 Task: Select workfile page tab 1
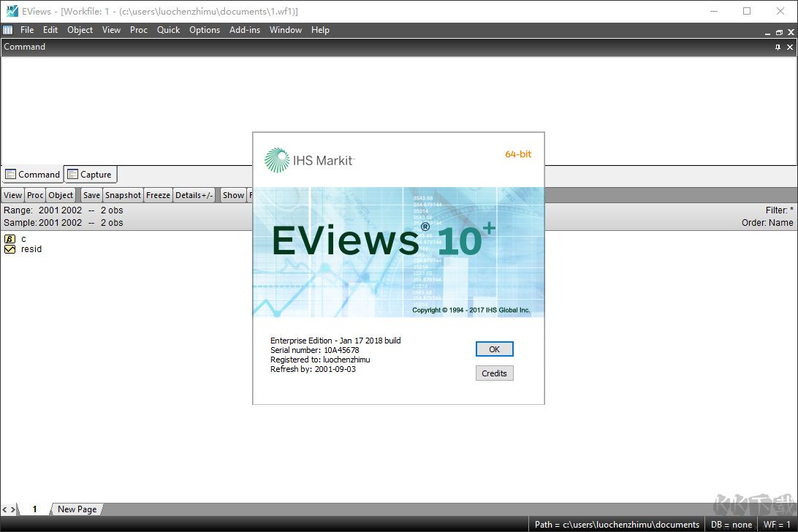(34, 509)
